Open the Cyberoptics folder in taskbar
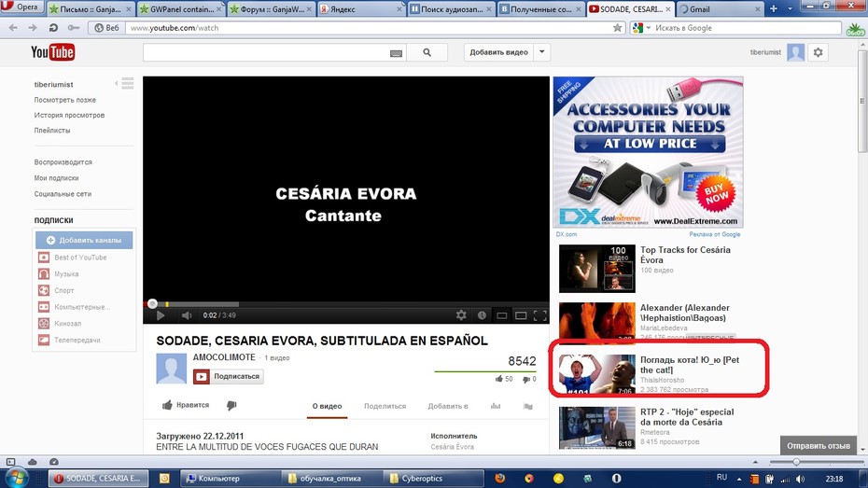 point(434,478)
